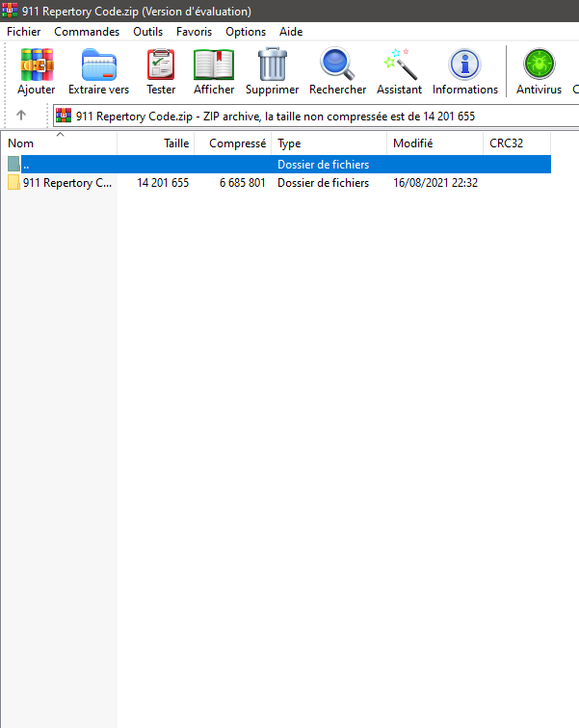This screenshot has width=579, height=728.
Task: Click the Supprimer trash icon
Action: coord(273,65)
